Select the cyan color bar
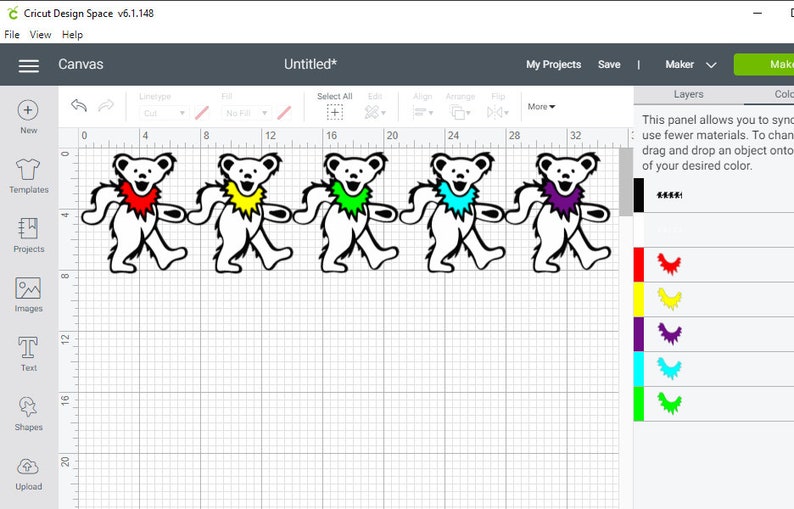This screenshot has width=794, height=509. click(x=639, y=369)
